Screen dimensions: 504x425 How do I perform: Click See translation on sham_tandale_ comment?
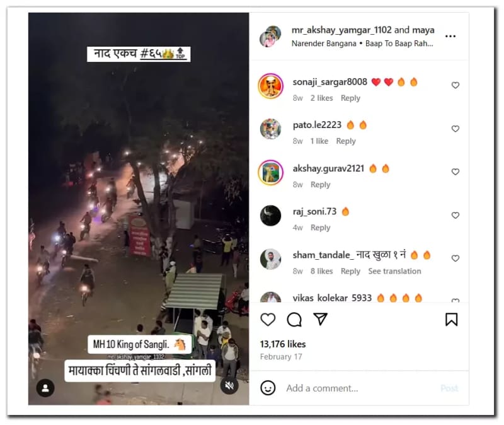pyautogui.click(x=394, y=271)
